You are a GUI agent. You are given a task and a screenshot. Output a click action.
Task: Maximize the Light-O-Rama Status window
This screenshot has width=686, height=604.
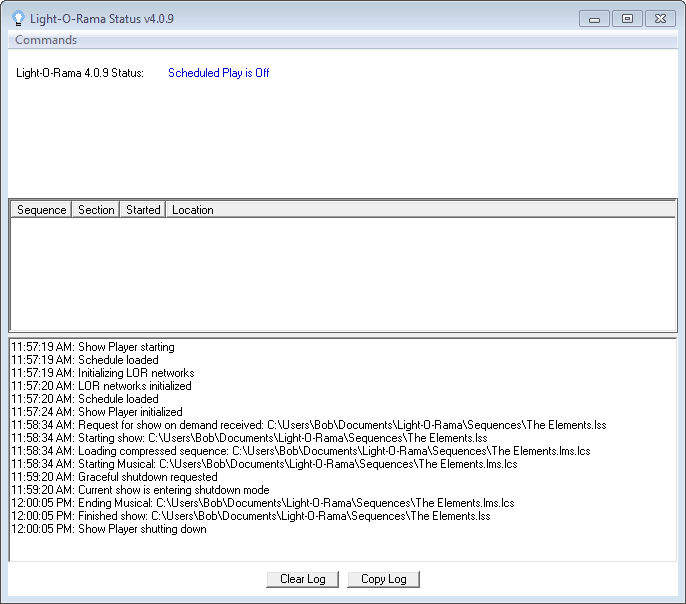point(627,19)
